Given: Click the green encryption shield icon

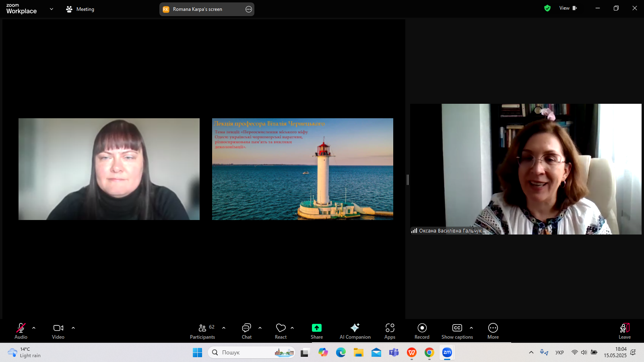Looking at the screenshot, I should (x=547, y=8).
